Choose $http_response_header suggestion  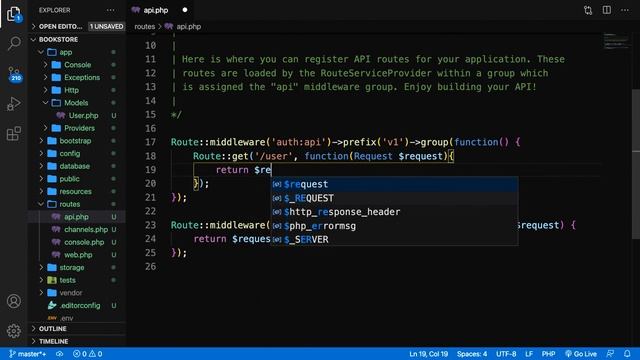coord(395,212)
